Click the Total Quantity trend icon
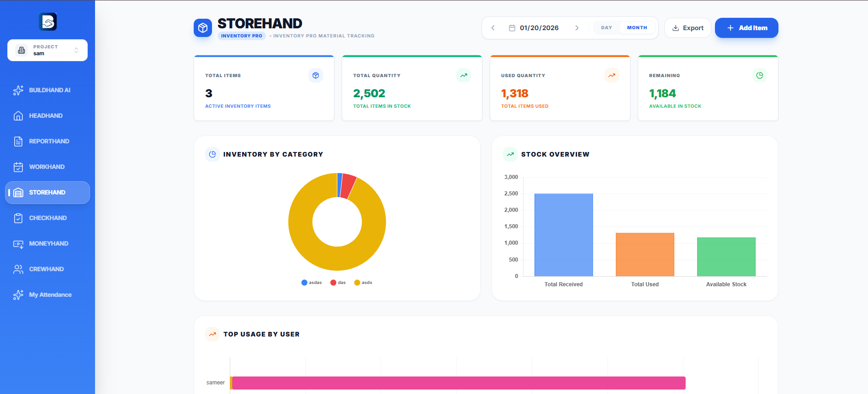The height and width of the screenshot is (394, 868). [x=464, y=75]
